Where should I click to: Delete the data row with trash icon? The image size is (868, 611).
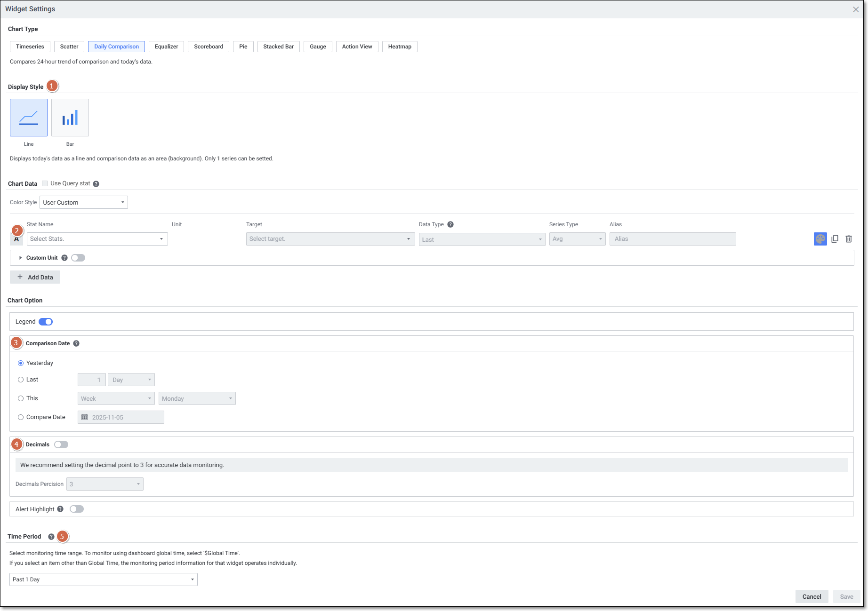(848, 239)
